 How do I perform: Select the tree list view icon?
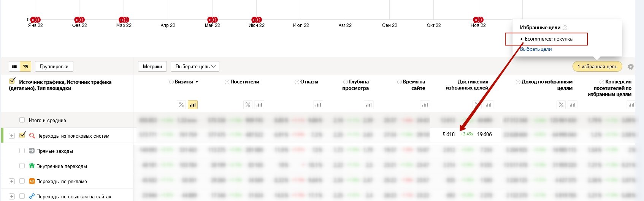pos(25,66)
